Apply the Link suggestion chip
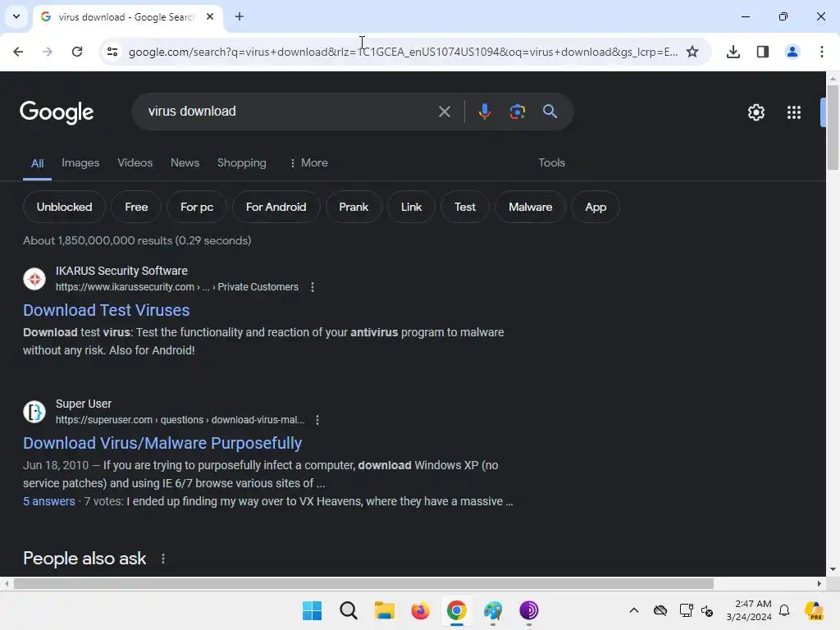Image resolution: width=840 pixels, height=630 pixels. [x=412, y=207]
